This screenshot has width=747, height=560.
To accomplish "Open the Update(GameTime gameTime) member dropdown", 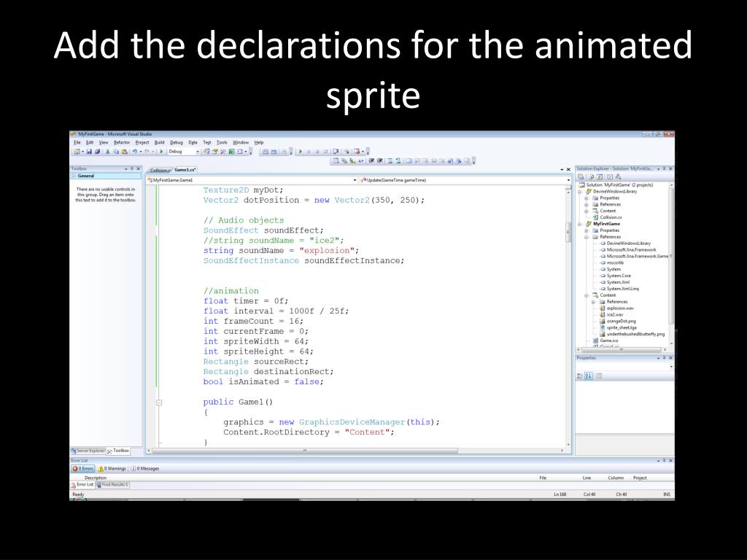I will [x=465, y=180].
